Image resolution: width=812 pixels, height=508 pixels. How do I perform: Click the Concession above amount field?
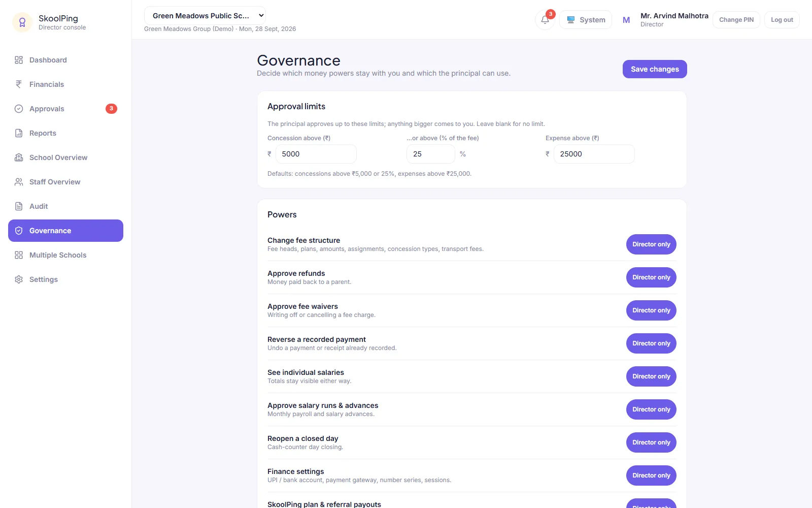[x=316, y=154]
